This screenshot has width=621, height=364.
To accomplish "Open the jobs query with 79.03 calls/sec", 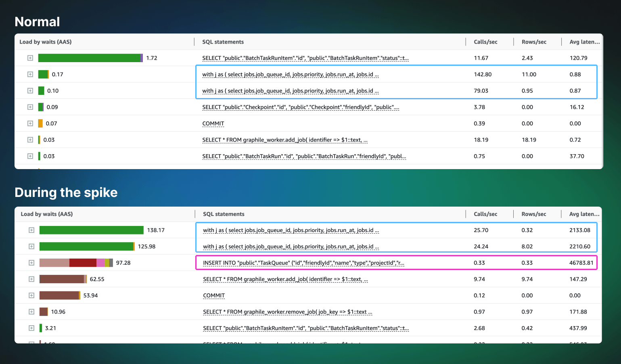I will pyautogui.click(x=291, y=91).
